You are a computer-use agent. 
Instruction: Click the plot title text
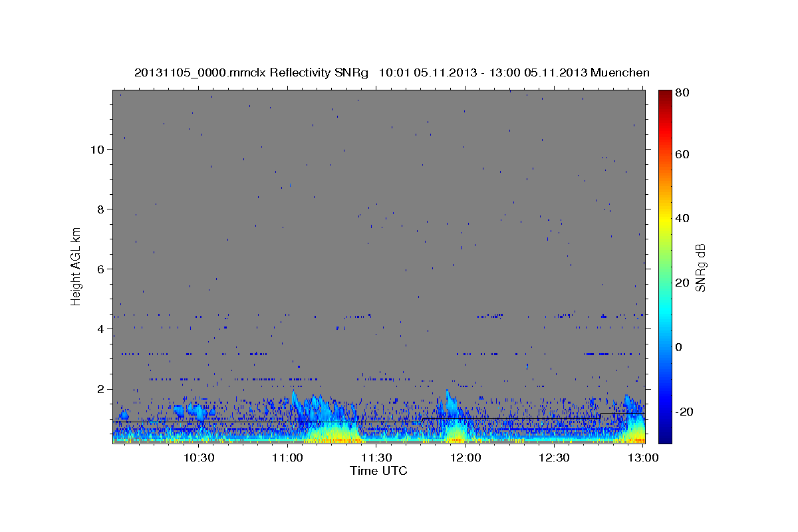(x=392, y=72)
